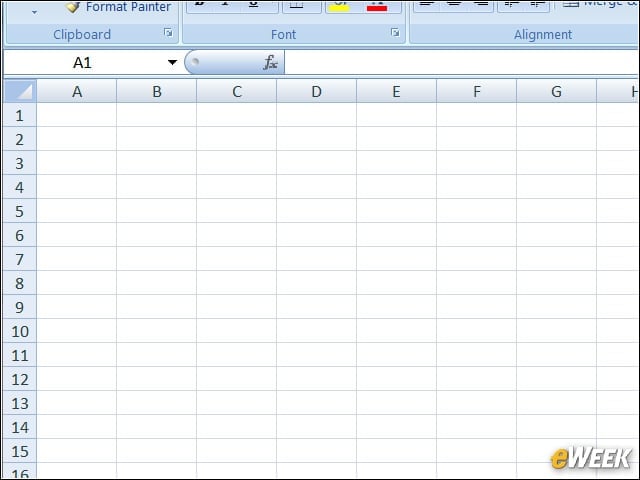Toggle the borders button in Font group
The image size is (640, 480).
[x=301, y=7]
